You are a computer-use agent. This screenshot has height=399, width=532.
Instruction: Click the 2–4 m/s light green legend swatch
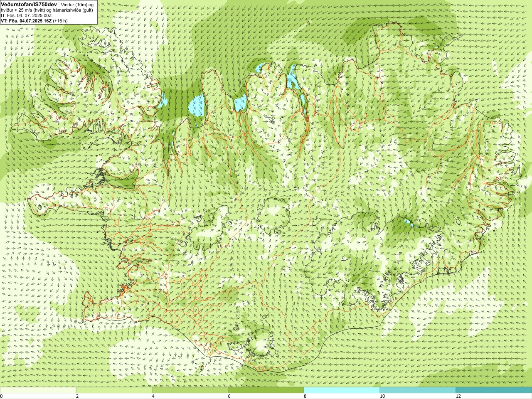pos(114,390)
